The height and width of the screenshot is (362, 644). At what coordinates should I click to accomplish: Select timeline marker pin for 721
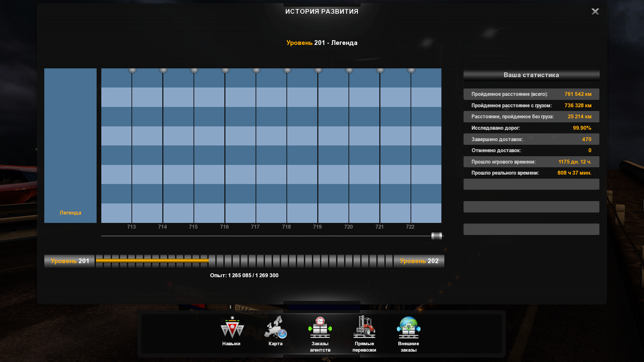click(380, 70)
